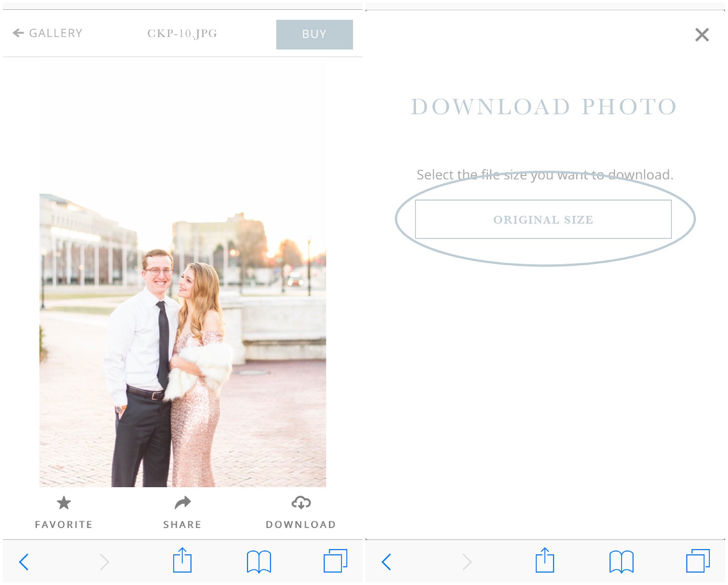This screenshot has width=728, height=585.
Task: Open Safari share sheet in right screen
Action: point(545,560)
